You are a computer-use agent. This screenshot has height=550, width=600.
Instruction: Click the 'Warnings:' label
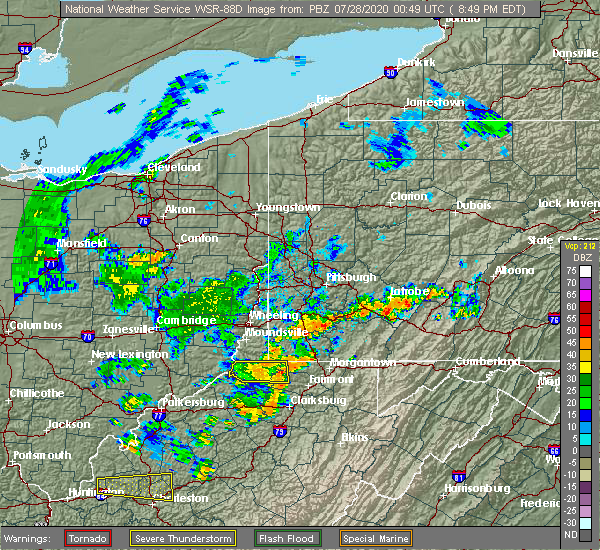pyautogui.click(x=27, y=539)
